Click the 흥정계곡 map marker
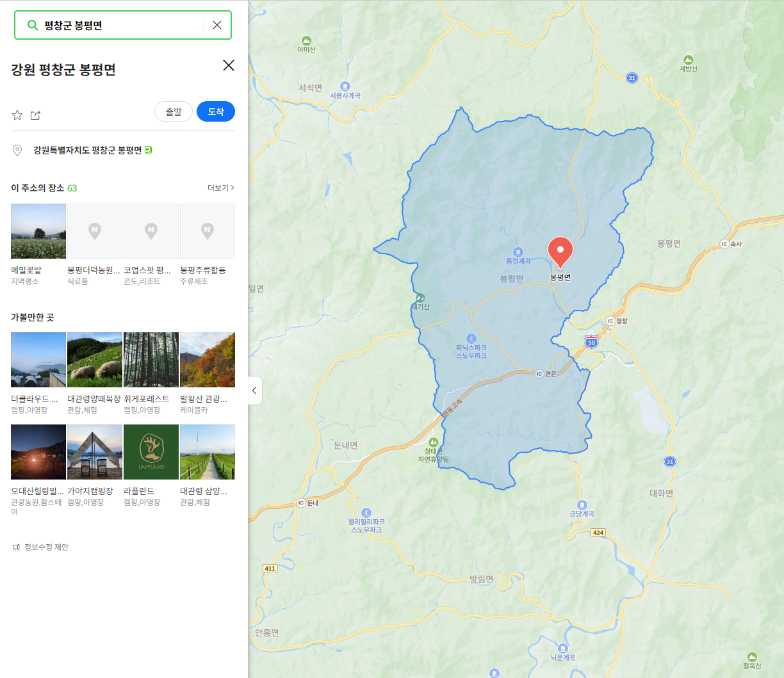784x678 pixels. 518,252
